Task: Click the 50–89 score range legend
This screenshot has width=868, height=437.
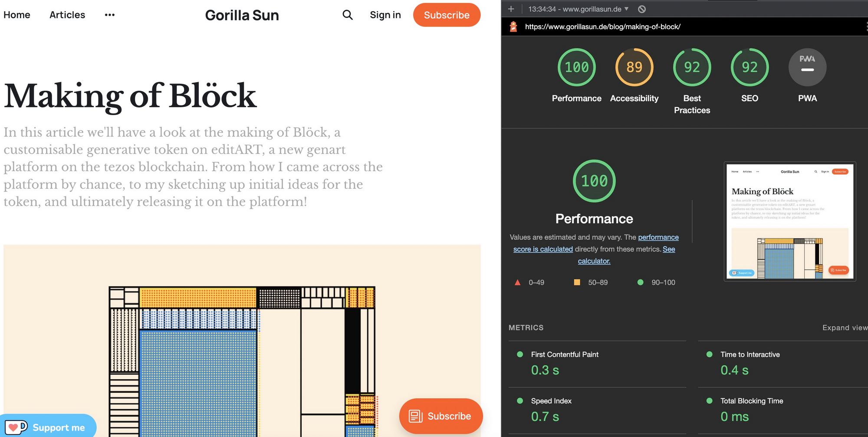Action: 591,282
